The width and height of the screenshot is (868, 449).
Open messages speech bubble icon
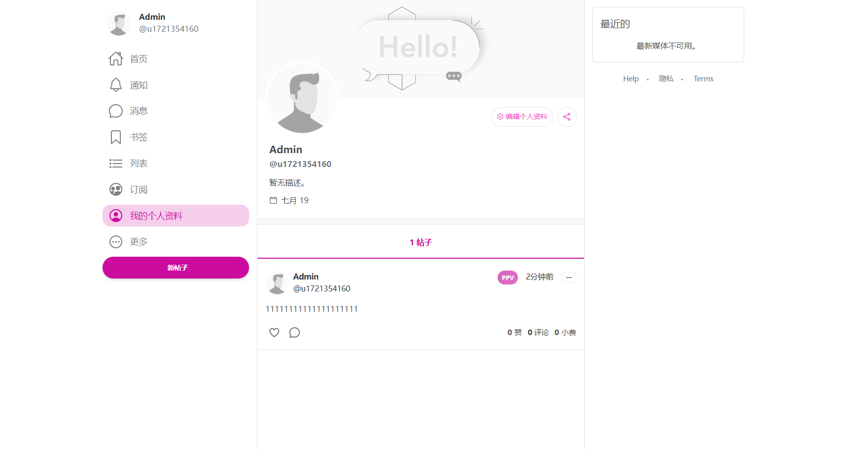[116, 111]
